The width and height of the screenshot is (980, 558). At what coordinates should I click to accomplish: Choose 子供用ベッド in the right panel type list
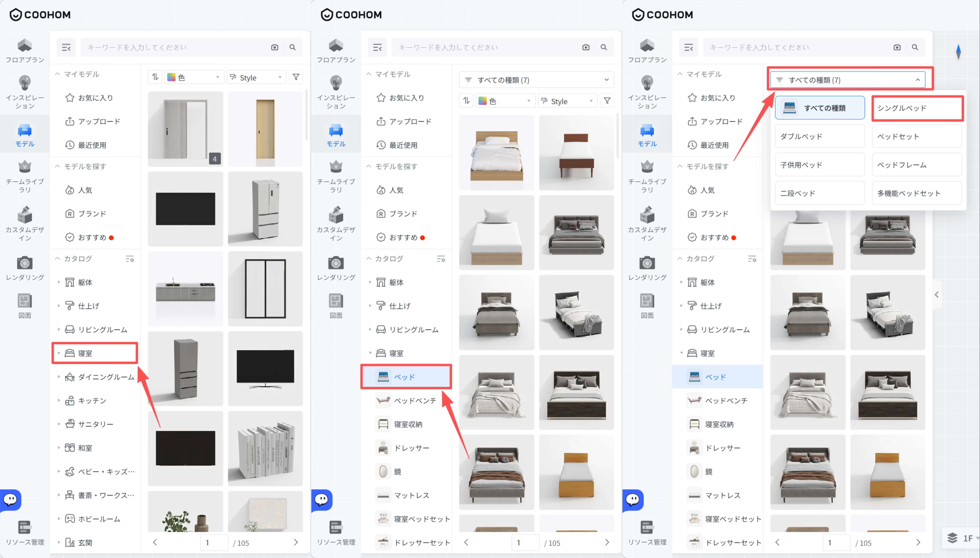click(820, 165)
